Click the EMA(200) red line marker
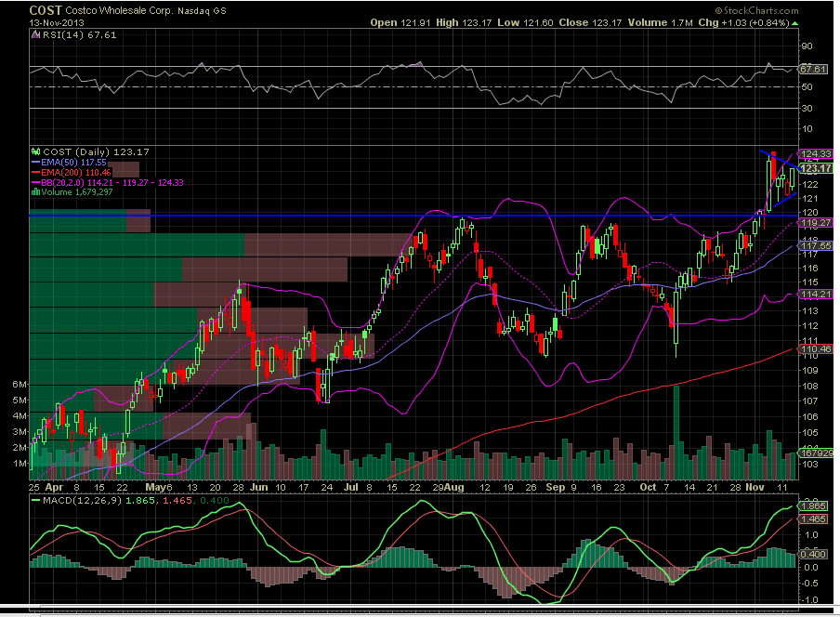This screenshot has width=840, height=617. click(x=35, y=172)
